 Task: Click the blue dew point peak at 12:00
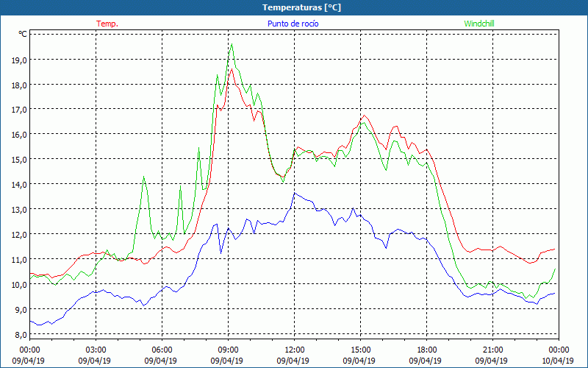[x=295, y=193]
